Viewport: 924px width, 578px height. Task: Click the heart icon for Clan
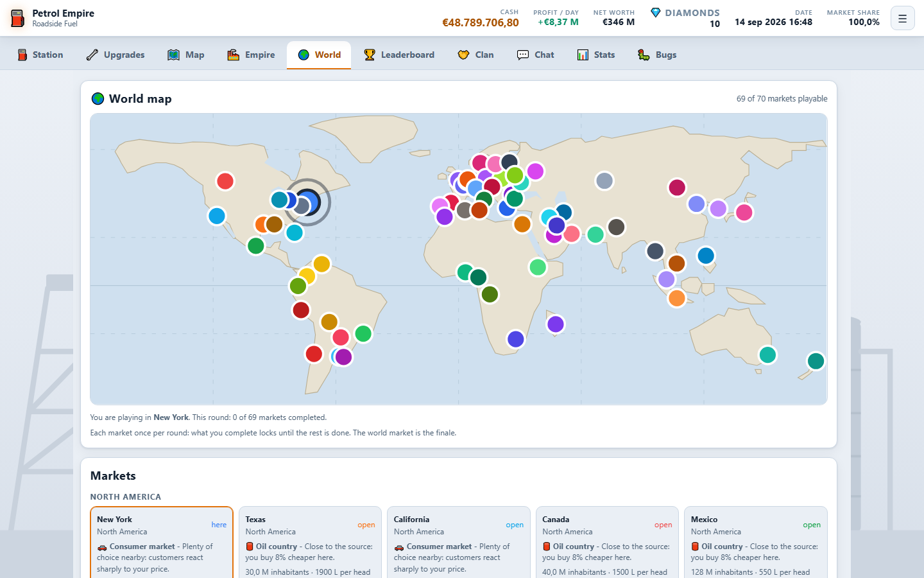tap(463, 55)
